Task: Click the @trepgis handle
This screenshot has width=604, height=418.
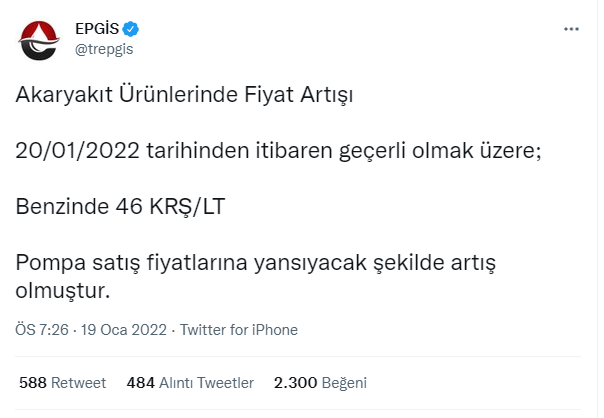Action: click(x=105, y=48)
